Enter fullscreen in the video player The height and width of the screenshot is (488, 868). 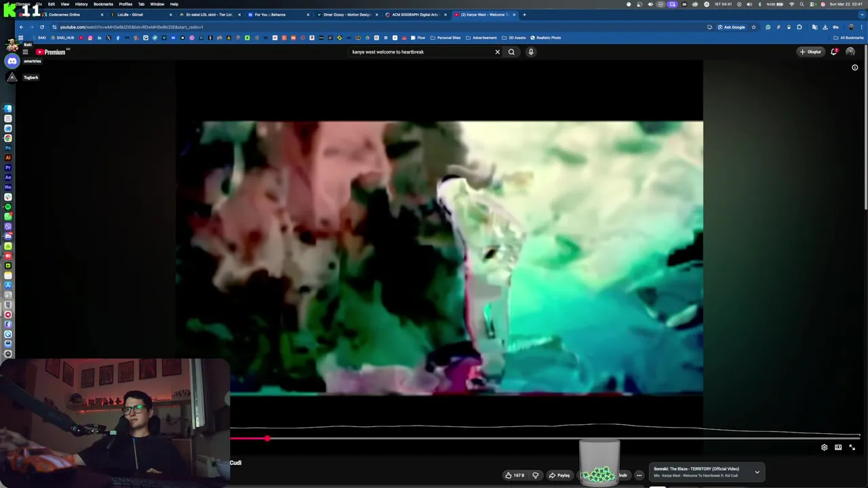coord(852,447)
